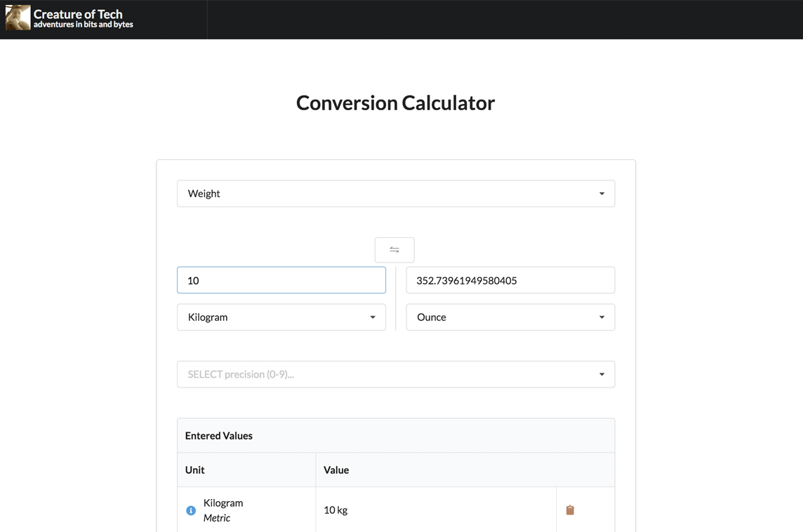
Task: Click the Value column header
Action: 336,470
